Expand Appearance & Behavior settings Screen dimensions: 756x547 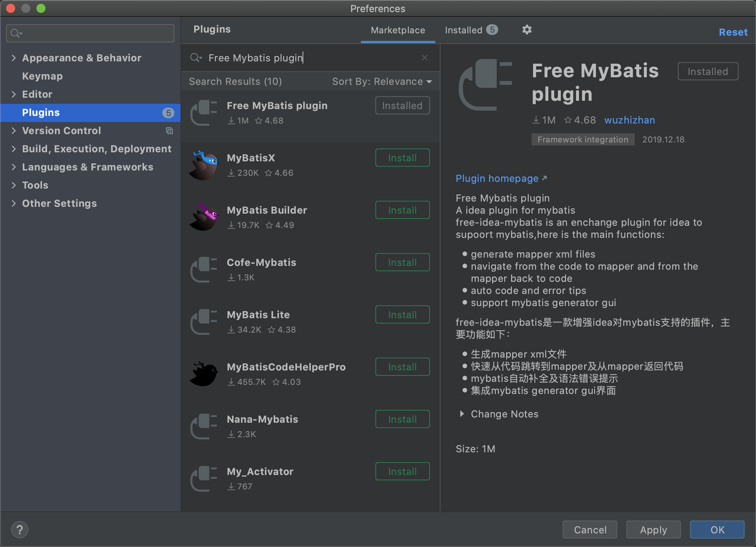(x=14, y=58)
